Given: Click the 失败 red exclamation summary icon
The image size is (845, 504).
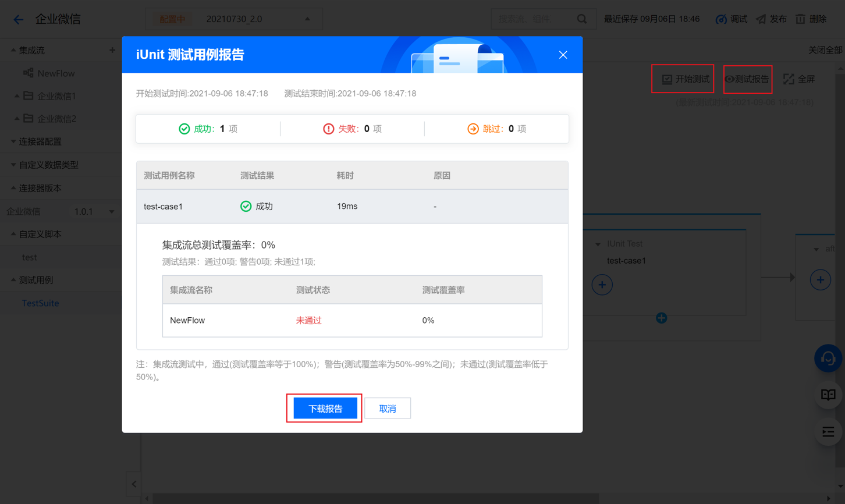Looking at the screenshot, I should [x=328, y=129].
